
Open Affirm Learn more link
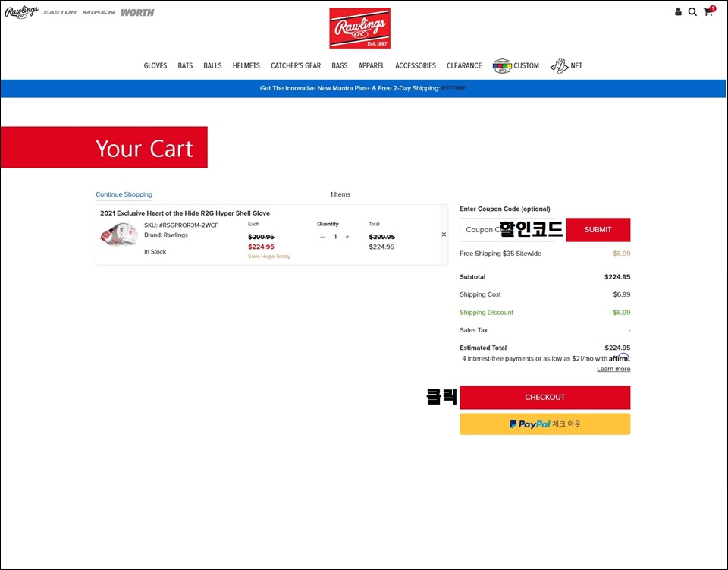(x=613, y=369)
